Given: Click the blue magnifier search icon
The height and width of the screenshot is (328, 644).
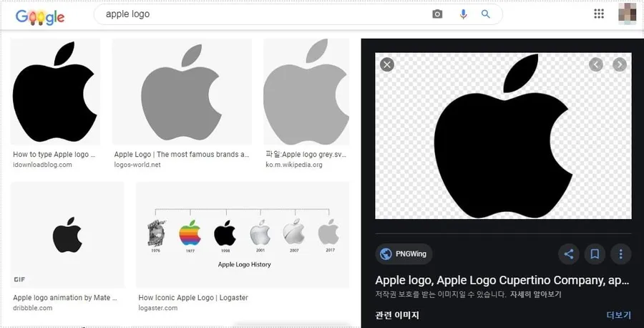Looking at the screenshot, I should (x=485, y=14).
